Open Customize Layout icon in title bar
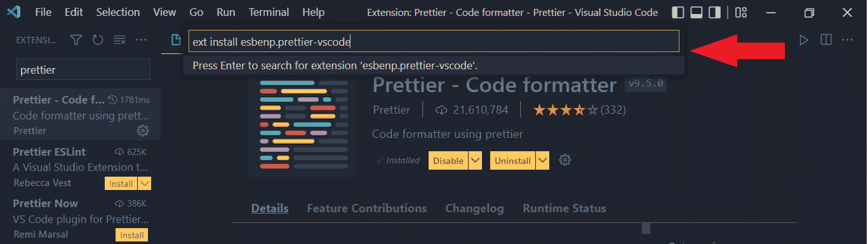This screenshot has width=868, height=244. tap(741, 12)
